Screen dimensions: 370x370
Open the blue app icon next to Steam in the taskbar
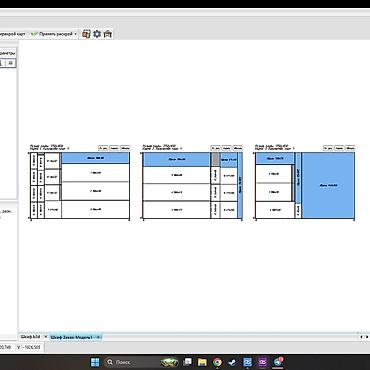pos(247,362)
